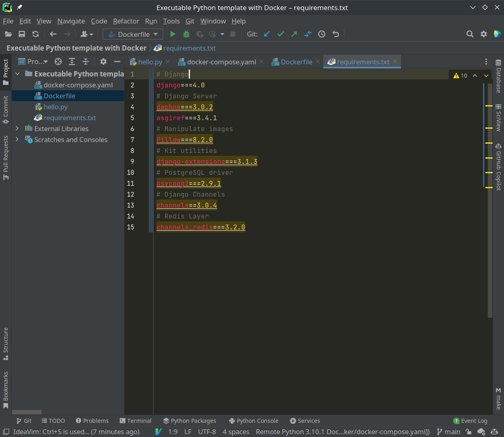This screenshot has width=504, height=437.
Task: Open editor tabs more-options menu
Action: [486, 62]
